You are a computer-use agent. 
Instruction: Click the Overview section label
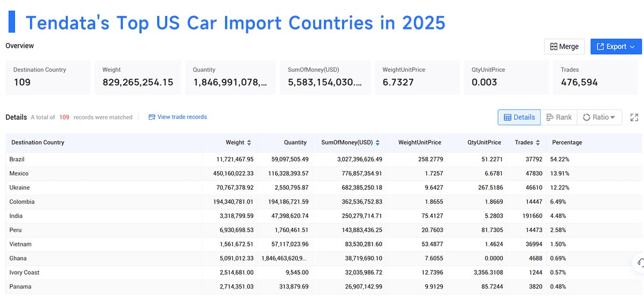(20, 46)
